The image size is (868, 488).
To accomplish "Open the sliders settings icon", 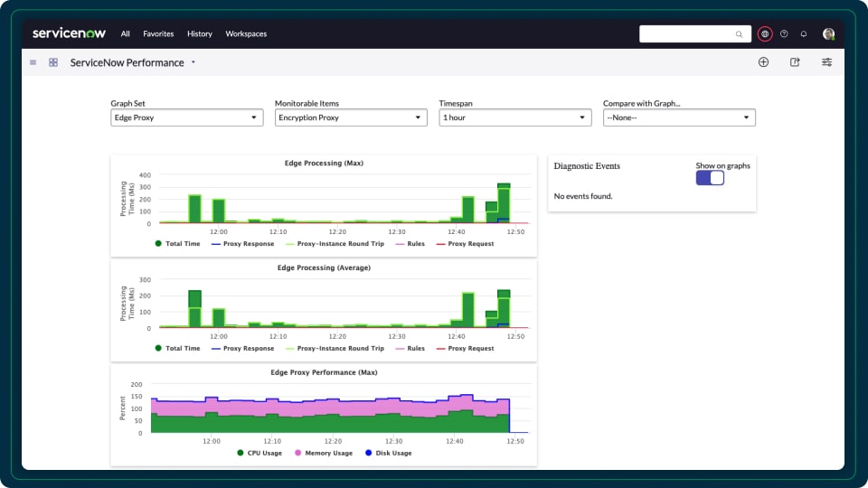I will coord(826,62).
